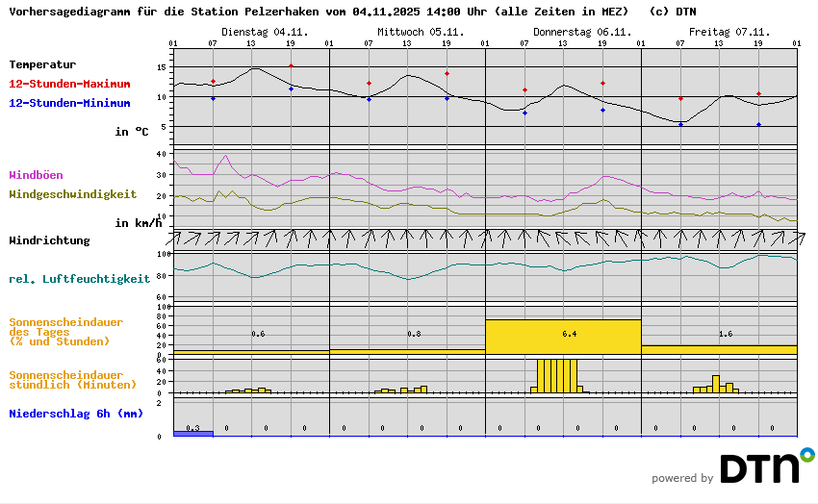The width and height of the screenshot is (818, 504).
Task: Click Tuesday's 19h red maximum temperature diamond
Action: point(292,66)
